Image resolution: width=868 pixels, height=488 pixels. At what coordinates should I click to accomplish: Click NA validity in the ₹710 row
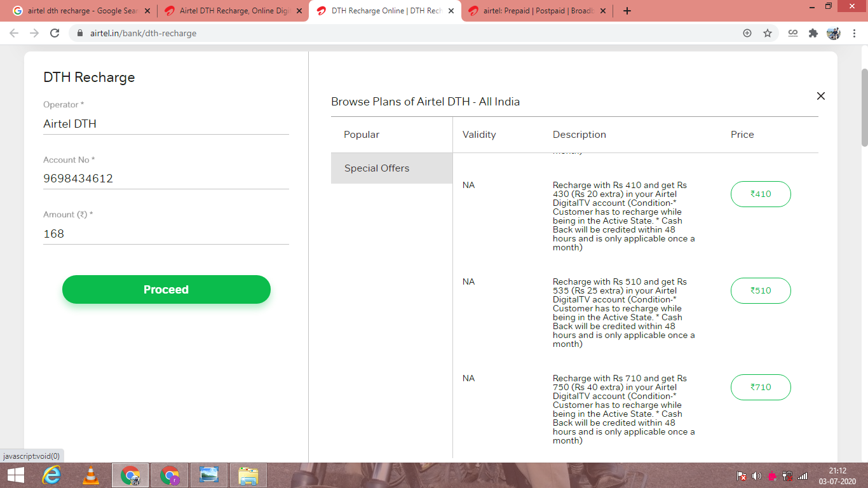tap(469, 379)
